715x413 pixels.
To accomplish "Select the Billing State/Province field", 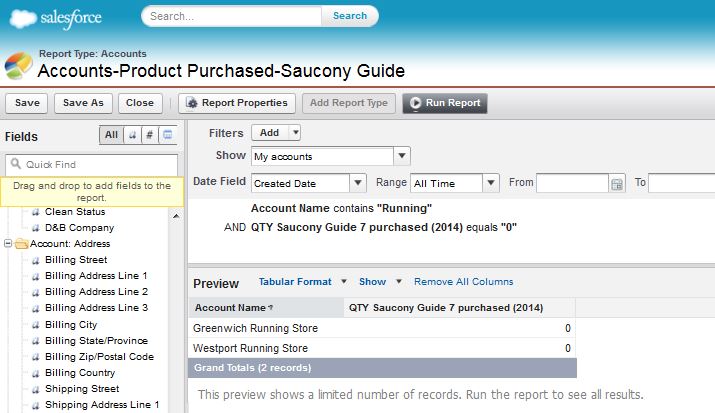I will [x=96, y=341].
